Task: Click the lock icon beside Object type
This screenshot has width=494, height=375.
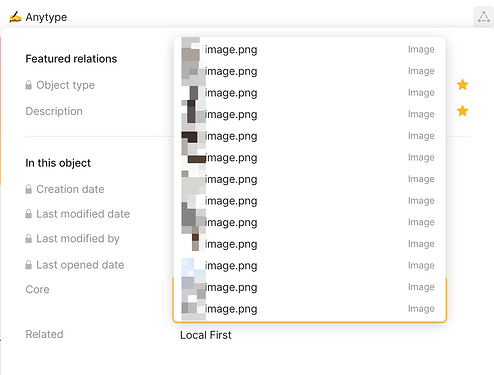Action: click(29, 85)
